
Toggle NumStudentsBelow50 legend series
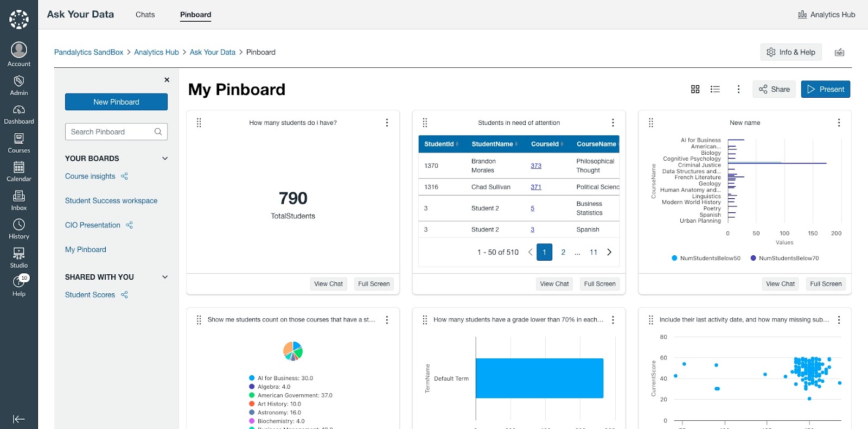click(706, 258)
